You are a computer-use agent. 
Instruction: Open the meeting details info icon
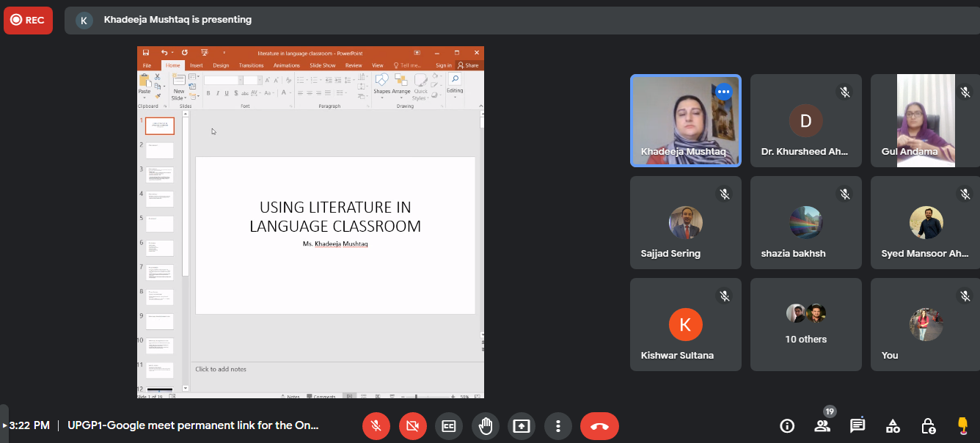787,426
